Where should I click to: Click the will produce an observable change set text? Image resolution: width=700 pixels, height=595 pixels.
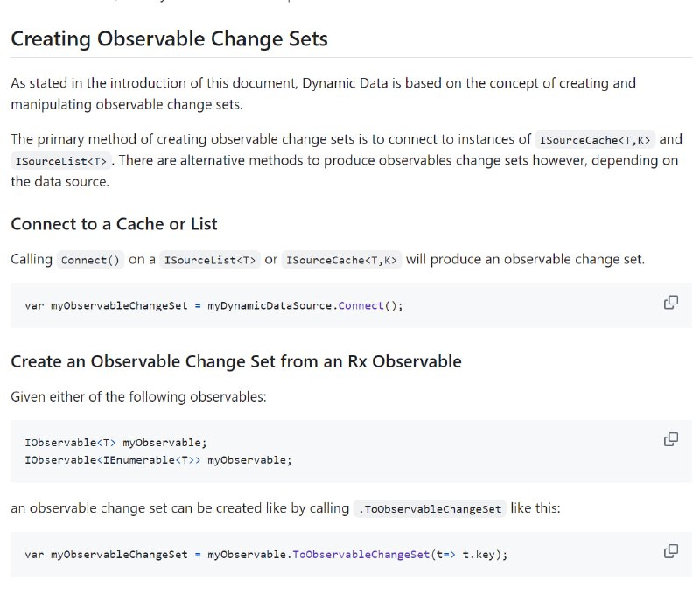pyautogui.click(x=526, y=260)
